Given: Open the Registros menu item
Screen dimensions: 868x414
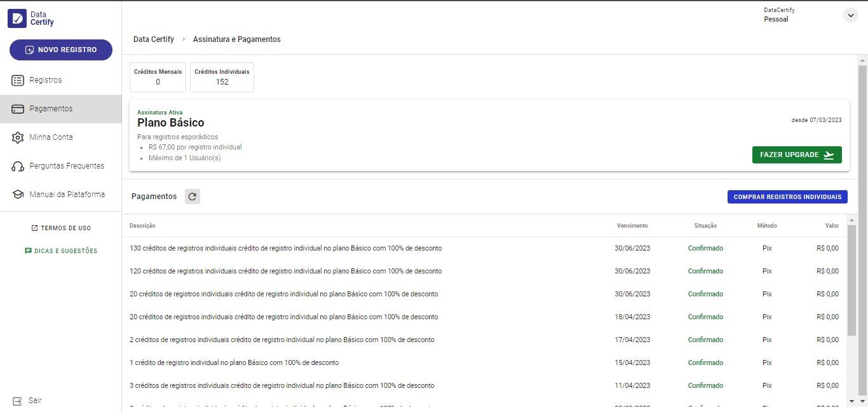Looking at the screenshot, I should coord(46,80).
